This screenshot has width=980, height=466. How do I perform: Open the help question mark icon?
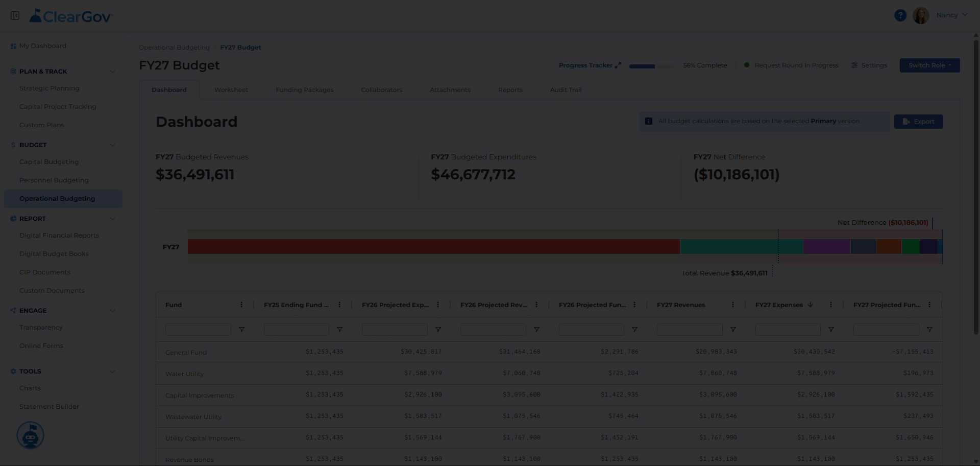pos(900,15)
